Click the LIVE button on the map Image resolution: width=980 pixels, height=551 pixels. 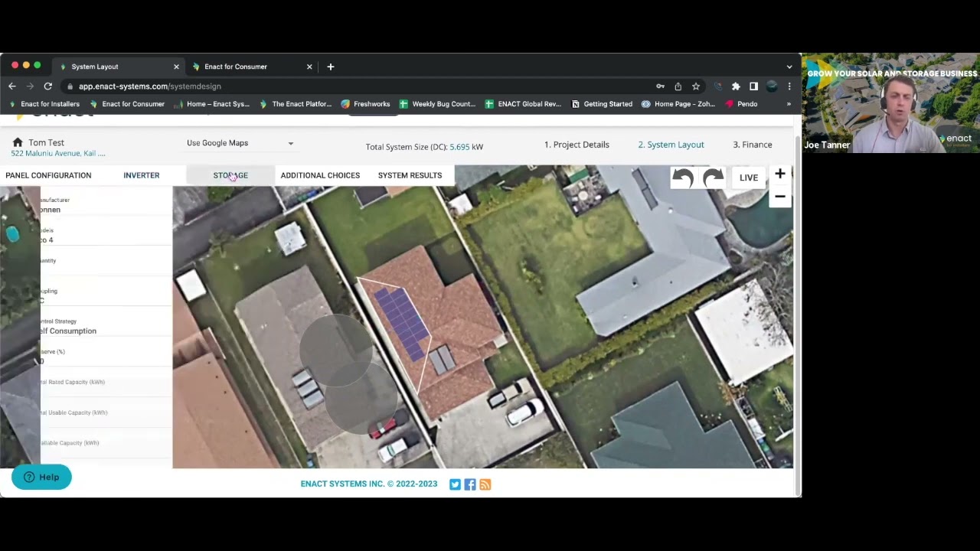pyautogui.click(x=749, y=178)
